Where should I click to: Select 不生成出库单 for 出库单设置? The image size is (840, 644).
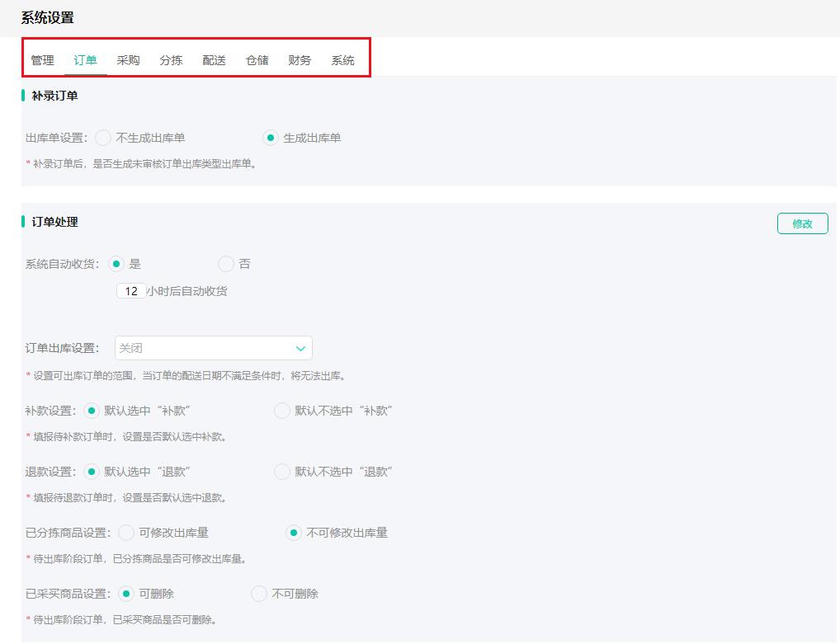pyautogui.click(x=103, y=137)
